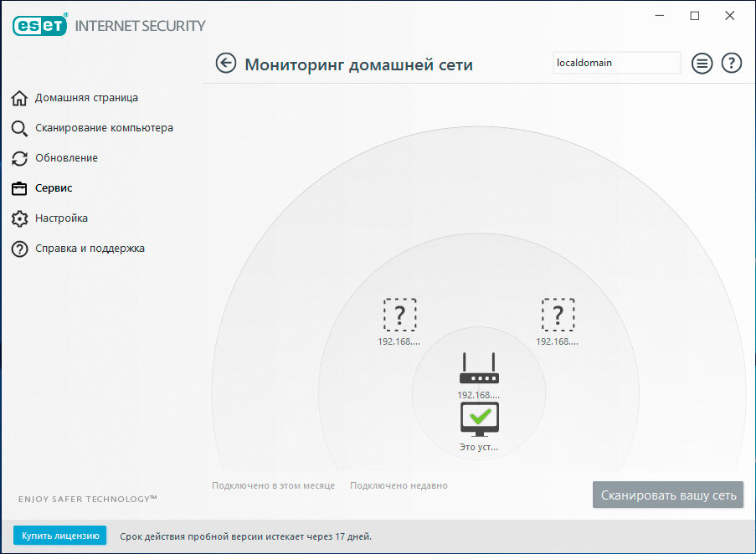The image size is (756, 554).
Task: Open Справка и поддержка question icon
Action: 18,249
